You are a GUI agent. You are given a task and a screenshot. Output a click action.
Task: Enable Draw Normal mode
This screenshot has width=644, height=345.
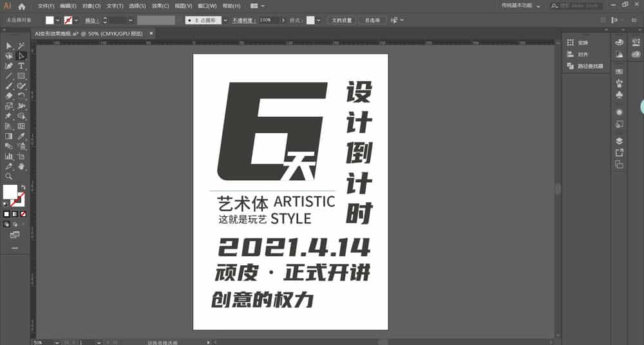tap(6, 224)
